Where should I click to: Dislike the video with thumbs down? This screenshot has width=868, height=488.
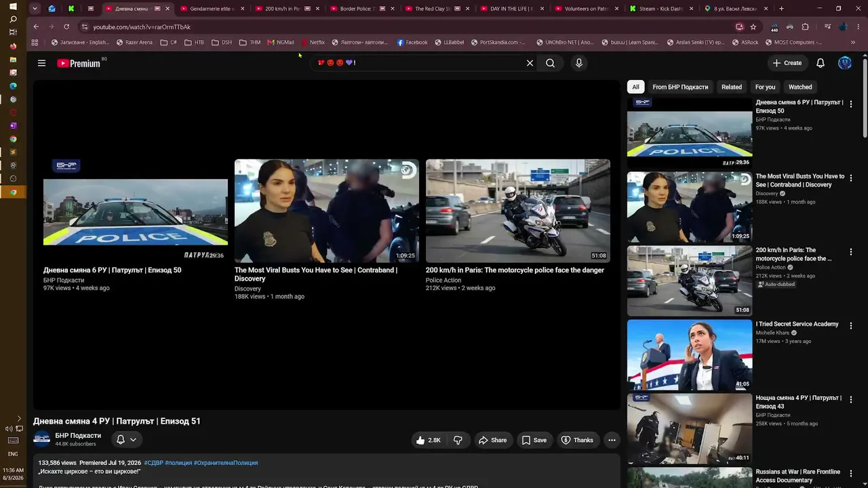click(x=458, y=440)
